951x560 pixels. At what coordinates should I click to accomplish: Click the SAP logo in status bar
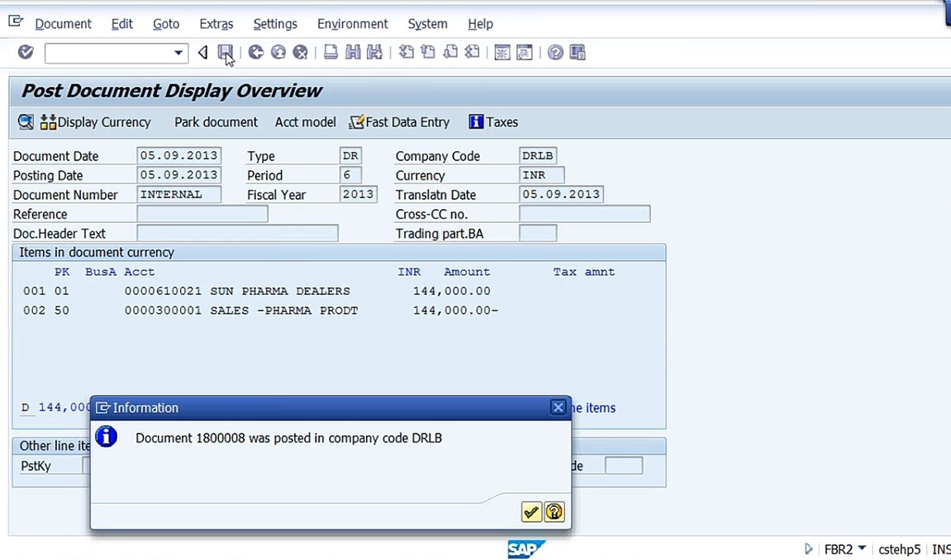click(526, 550)
